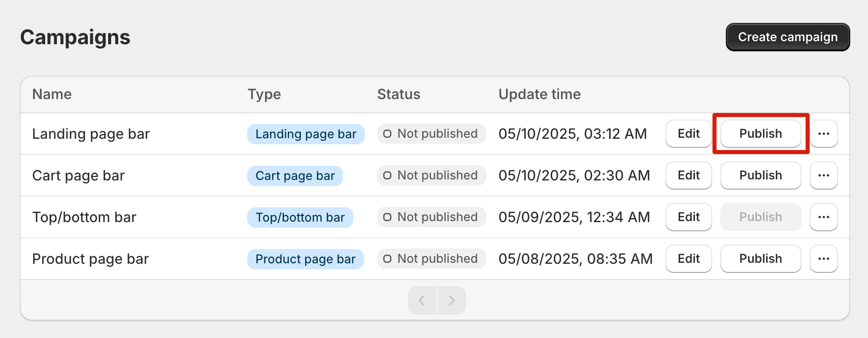The image size is (868, 338).
Task: Open more actions for Top/bottom bar
Action: click(823, 217)
